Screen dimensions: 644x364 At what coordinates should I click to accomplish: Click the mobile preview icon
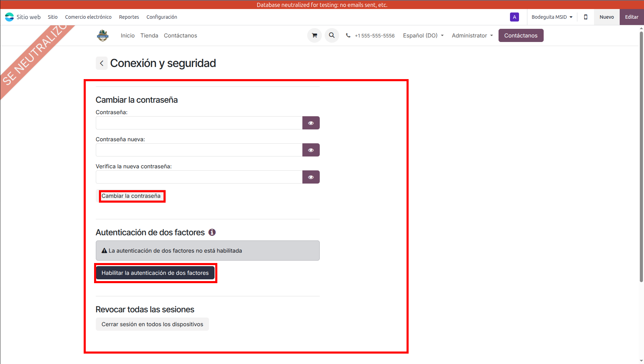(x=585, y=17)
